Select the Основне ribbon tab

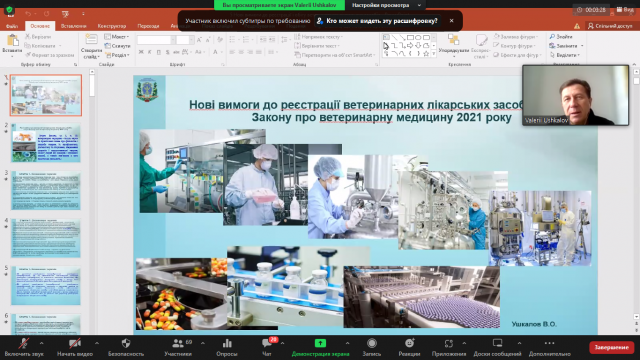pyautogui.click(x=40, y=26)
